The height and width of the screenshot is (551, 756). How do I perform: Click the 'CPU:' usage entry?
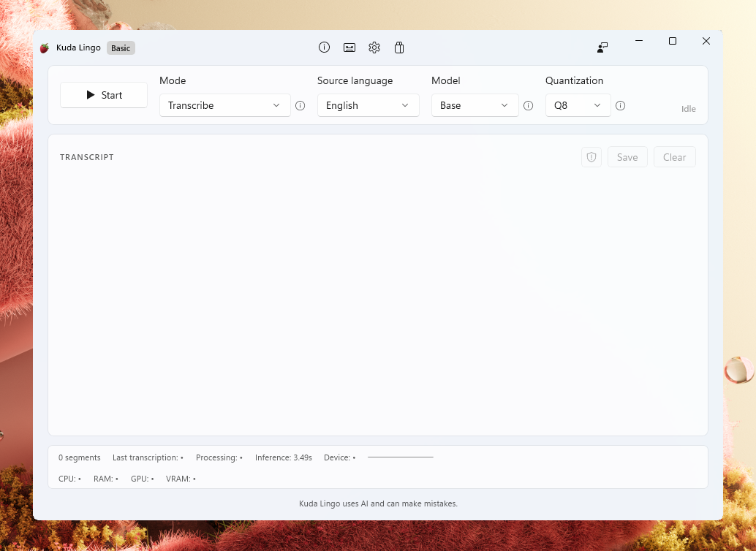pos(69,479)
